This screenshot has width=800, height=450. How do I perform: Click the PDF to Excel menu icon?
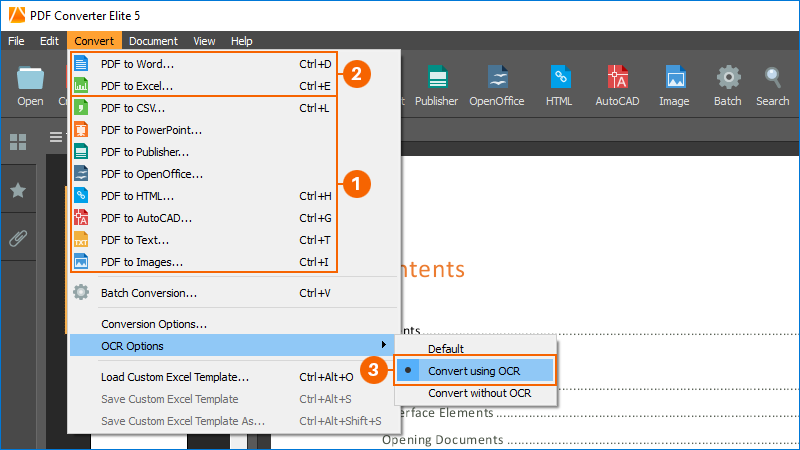tap(81, 85)
